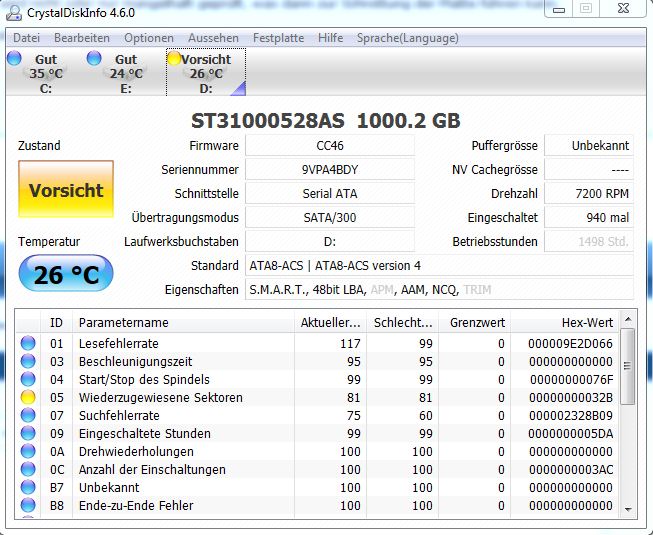Click the NV Cachegrösse value field
This screenshot has height=535, width=653.
589,169
